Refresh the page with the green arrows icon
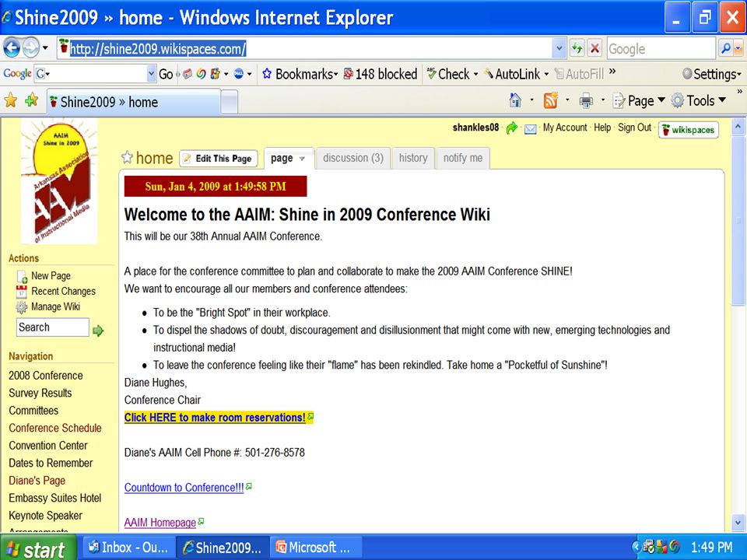 click(x=577, y=48)
